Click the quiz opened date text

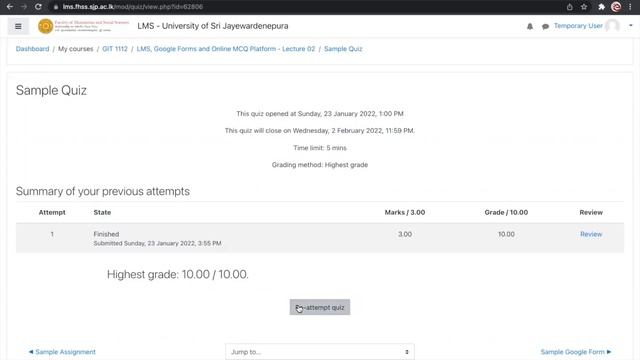pyautogui.click(x=320, y=113)
